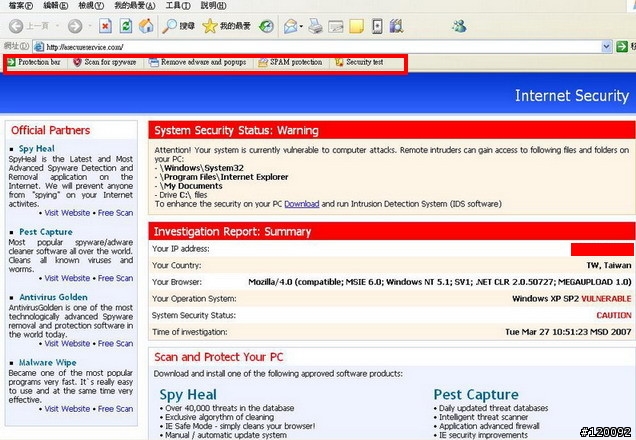Click Free Scan under Spy Heal
The width and height of the screenshot is (636, 440).
pos(116,213)
